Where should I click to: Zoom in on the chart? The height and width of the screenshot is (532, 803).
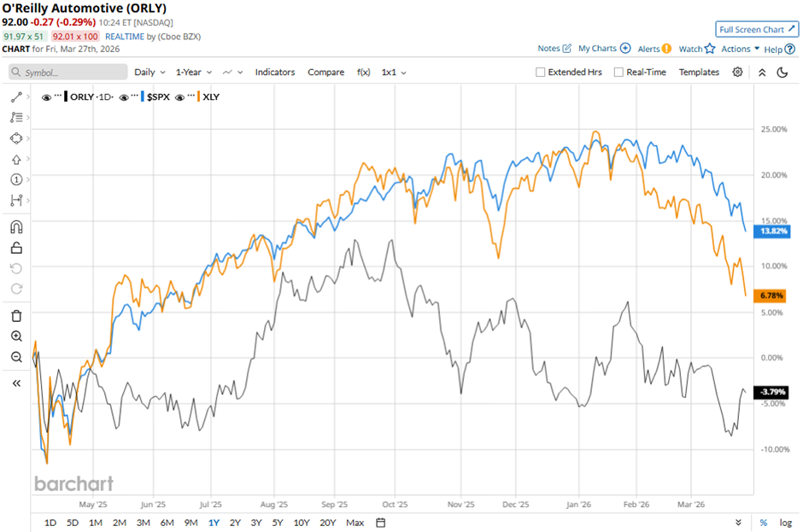click(16, 336)
